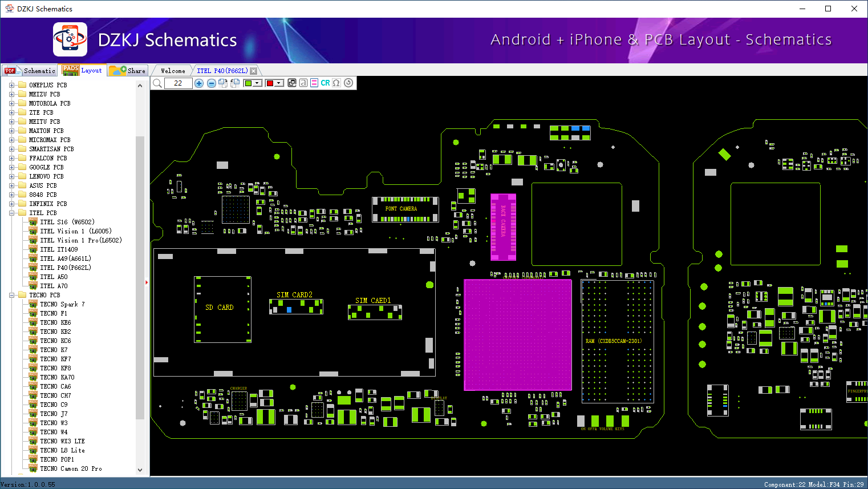Screen dimensions: 868x489
Task: Collapse the TECNO PCB folder
Action: tap(11, 295)
